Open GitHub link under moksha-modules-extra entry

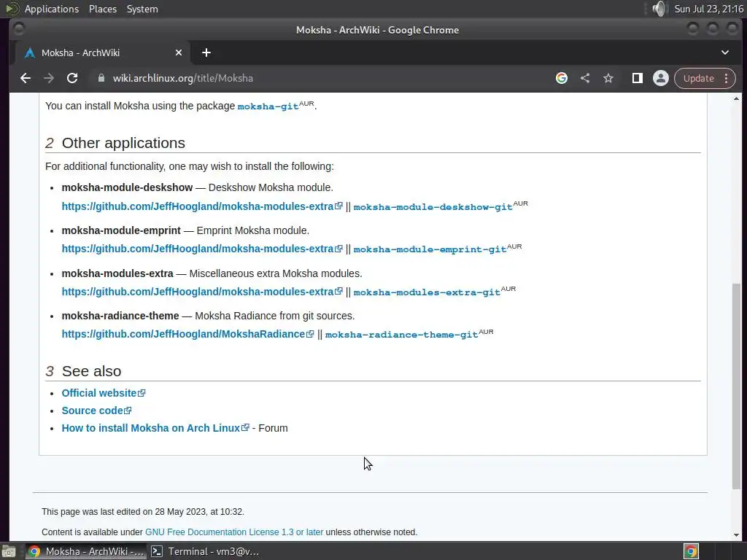click(x=202, y=292)
